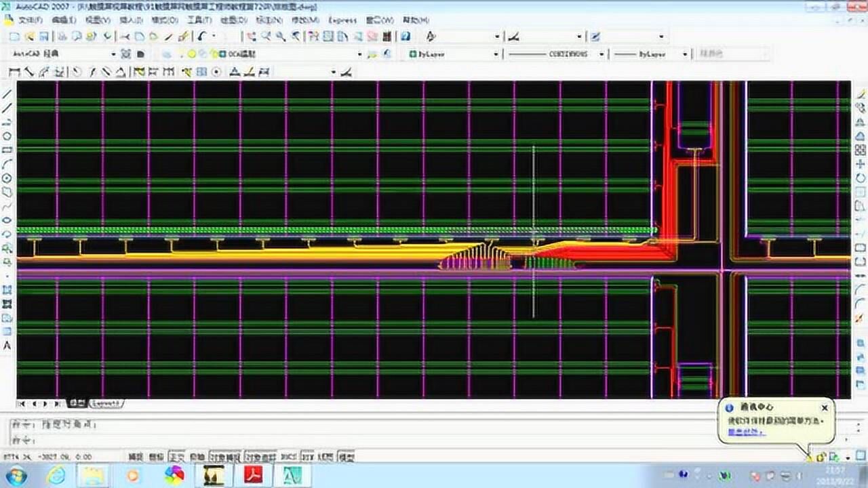Open the AutoCAD workspace dropdown
The width and height of the screenshot is (868, 488).
coord(113,54)
